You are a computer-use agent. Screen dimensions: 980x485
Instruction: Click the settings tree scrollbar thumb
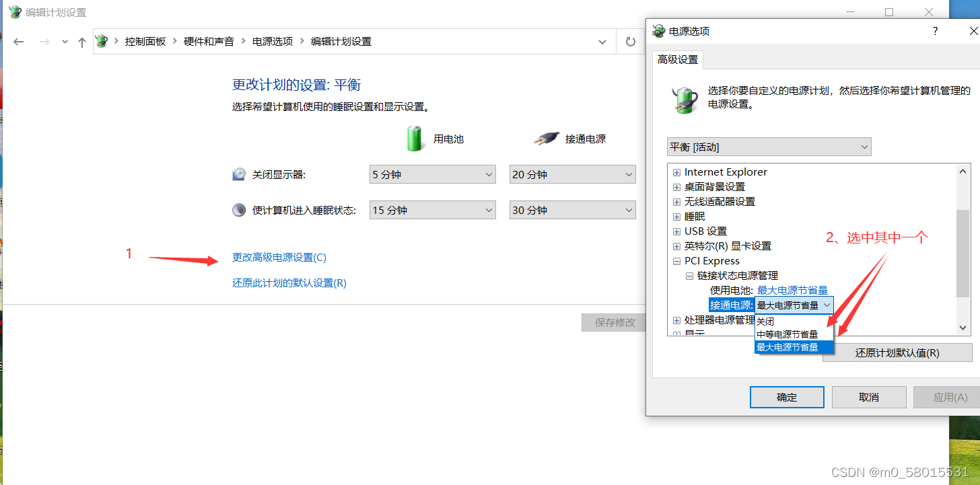[x=963, y=254]
